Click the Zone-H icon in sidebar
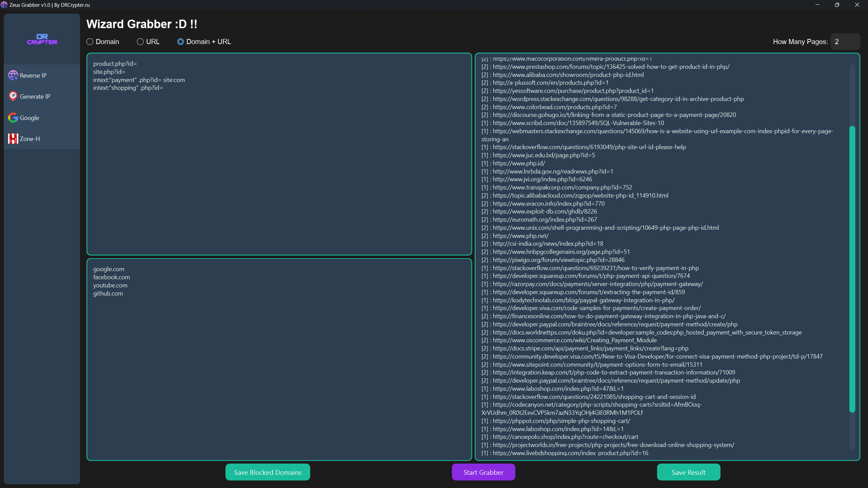Viewport: 868px width, 488px height. (13, 138)
